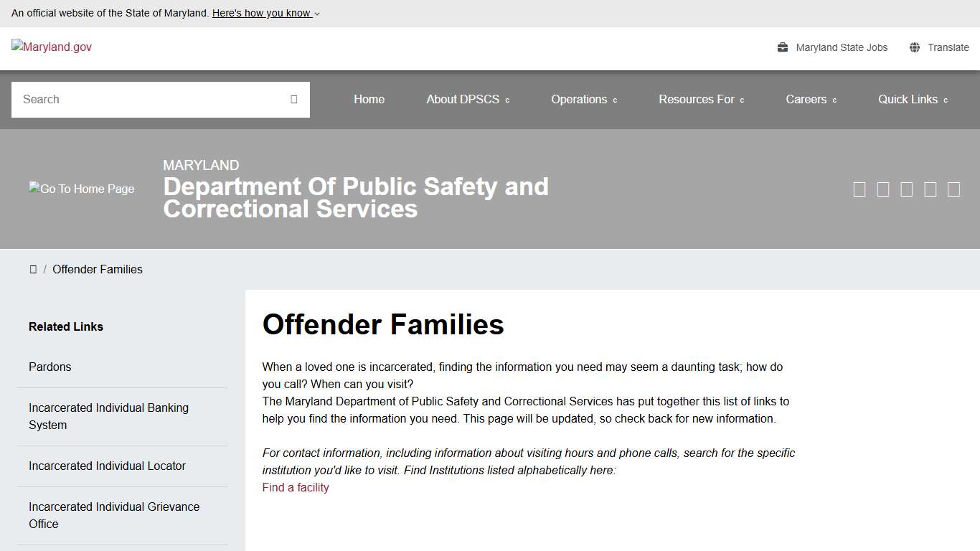Select the Home navigation item
Viewport: 980px width, 551px height.
click(x=369, y=99)
